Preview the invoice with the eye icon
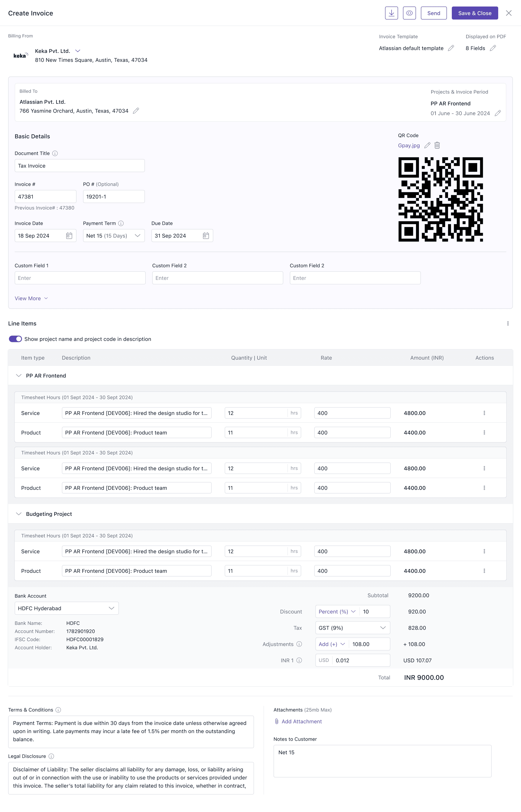This screenshot has height=812, width=521. click(x=409, y=13)
